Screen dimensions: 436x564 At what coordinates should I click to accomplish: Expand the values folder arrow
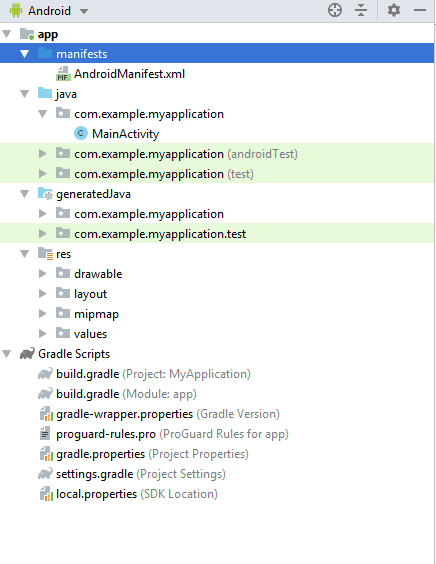click(x=42, y=334)
